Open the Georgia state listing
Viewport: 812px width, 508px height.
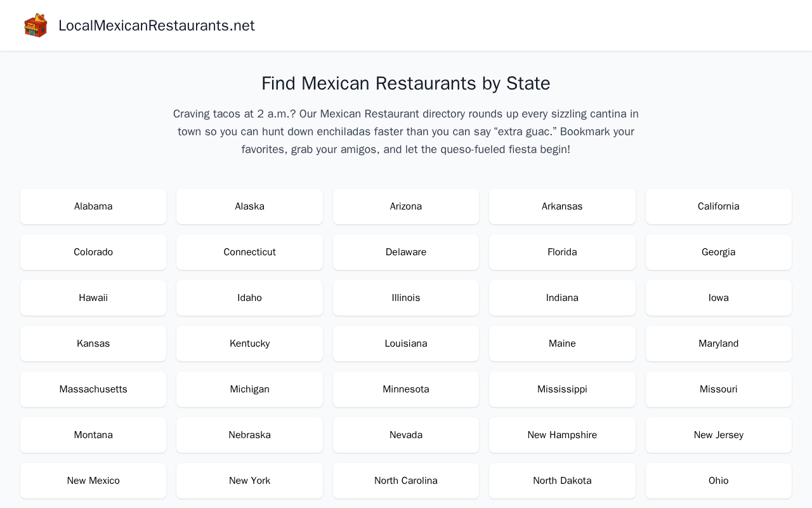(x=719, y=252)
